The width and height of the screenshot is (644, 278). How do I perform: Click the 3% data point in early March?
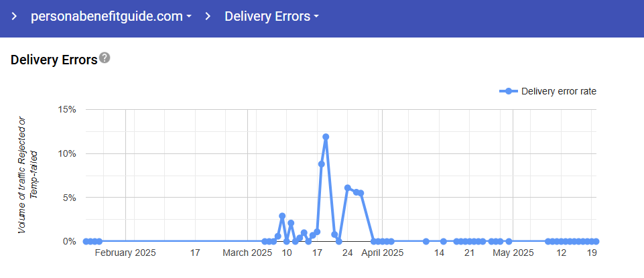point(282,216)
